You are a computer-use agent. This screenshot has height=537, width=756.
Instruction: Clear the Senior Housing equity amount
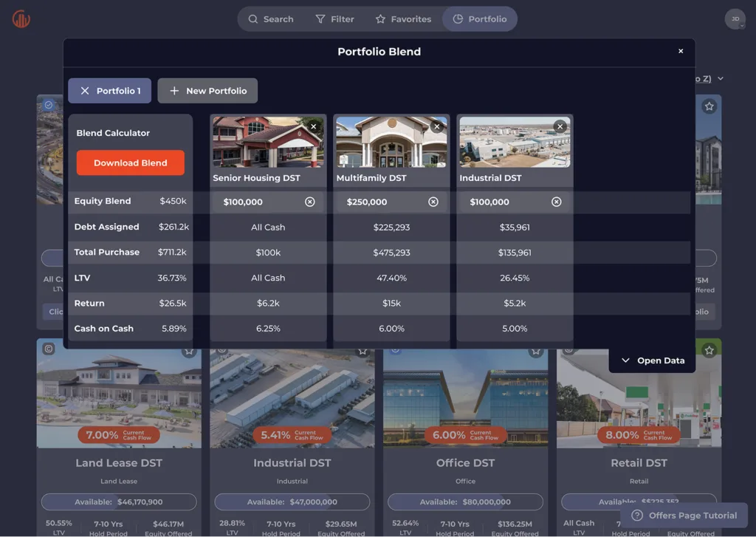[309, 202]
